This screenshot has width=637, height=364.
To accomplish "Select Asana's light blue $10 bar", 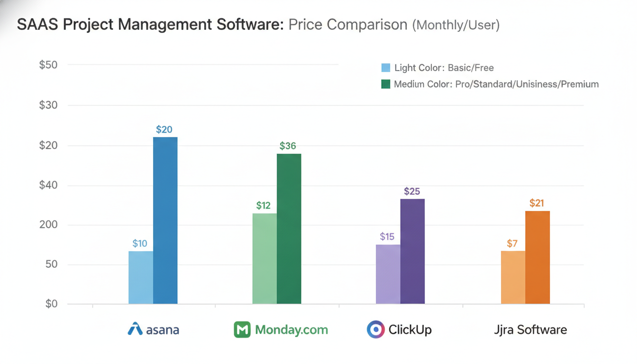I will point(141,277).
